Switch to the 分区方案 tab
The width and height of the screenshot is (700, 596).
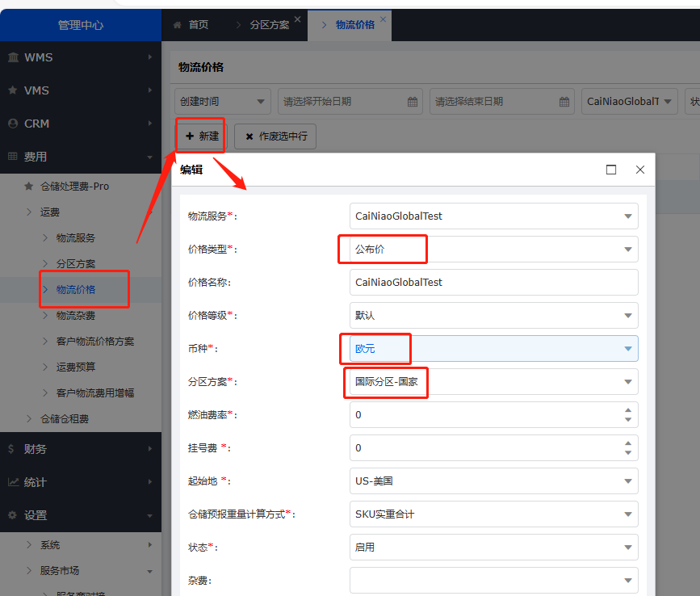click(x=269, y=25)
